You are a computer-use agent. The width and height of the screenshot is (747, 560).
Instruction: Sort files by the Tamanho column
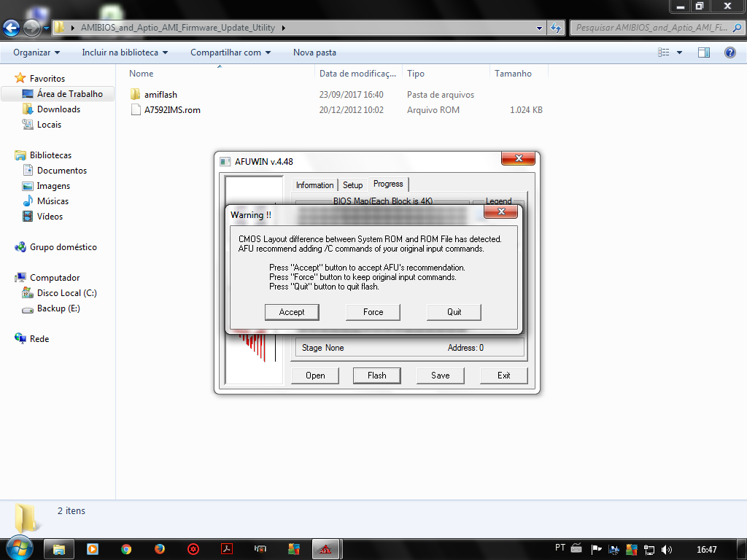click(513, 74)
